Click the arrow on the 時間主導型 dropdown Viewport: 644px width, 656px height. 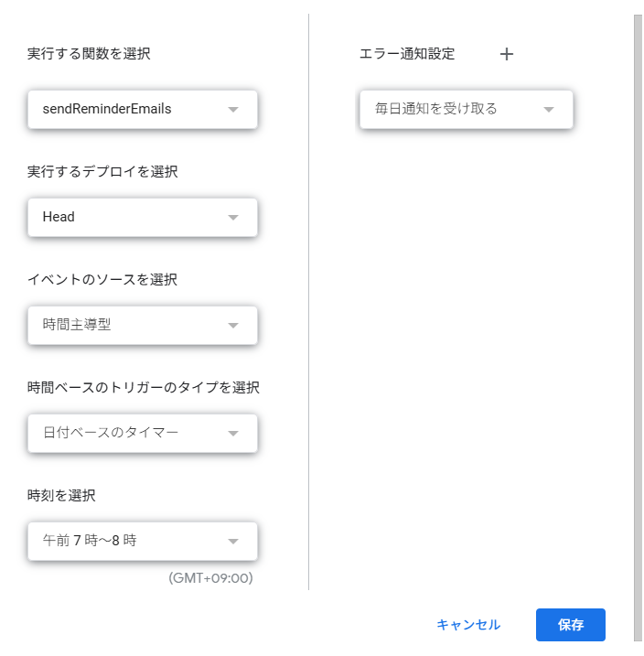pyautogui.click(x=233, y=326)
